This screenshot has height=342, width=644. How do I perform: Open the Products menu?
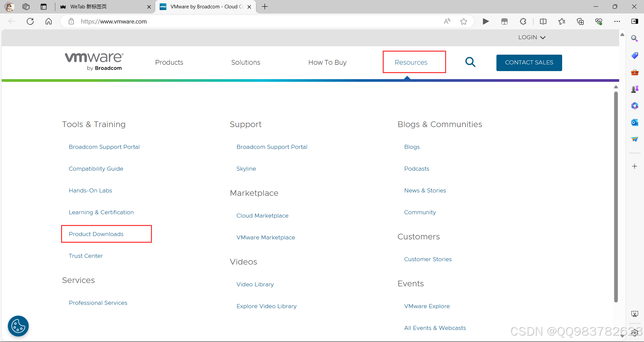(169, 62)
